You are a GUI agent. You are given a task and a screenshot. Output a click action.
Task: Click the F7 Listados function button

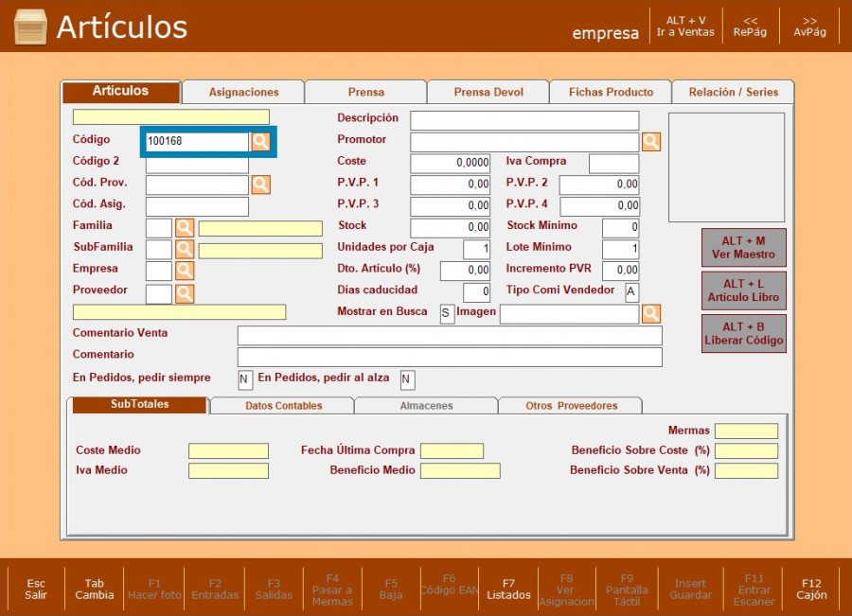click(x=508, y=589)
